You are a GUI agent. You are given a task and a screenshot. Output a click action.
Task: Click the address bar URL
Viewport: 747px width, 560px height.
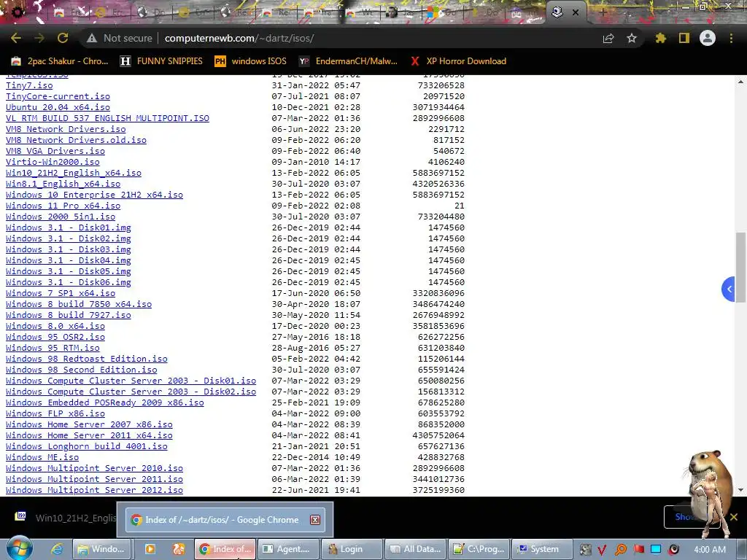click(x=239, y=38)
